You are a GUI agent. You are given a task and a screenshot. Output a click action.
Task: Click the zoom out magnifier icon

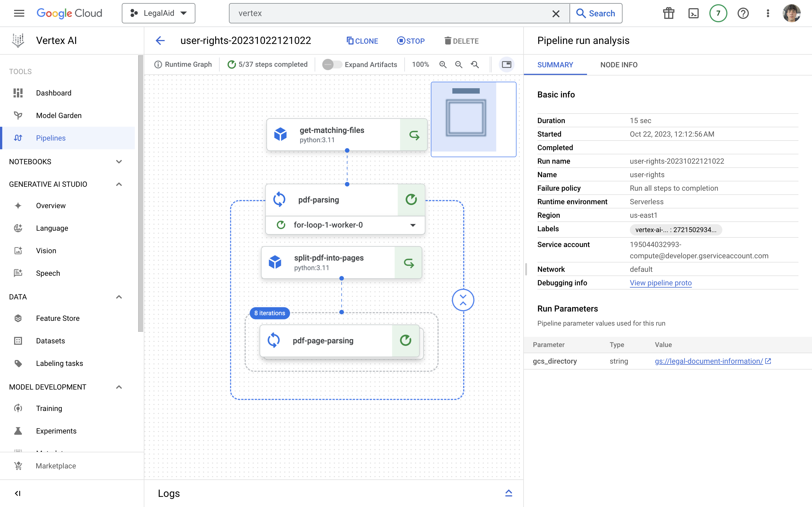tap(459, 65)
